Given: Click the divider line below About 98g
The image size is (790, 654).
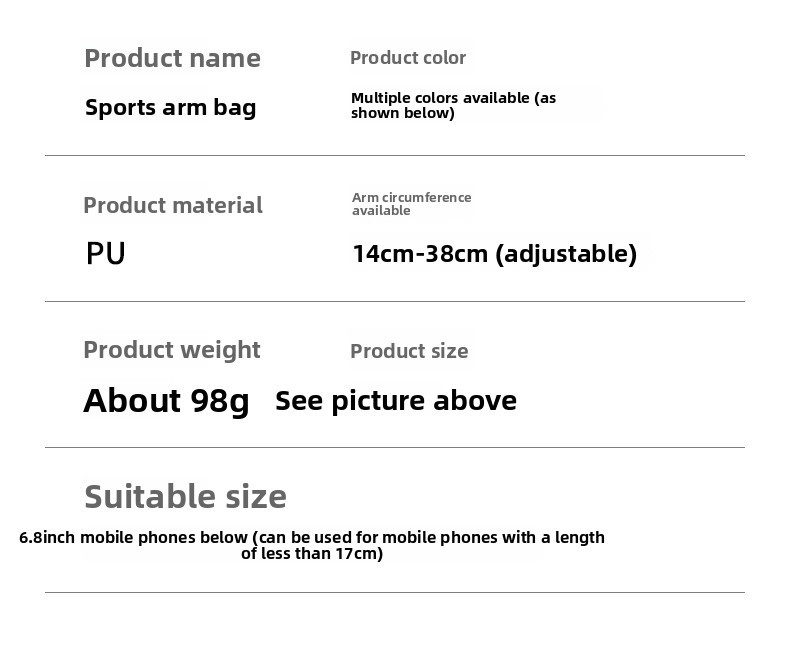Looking at the screenshot, I should [394, 447].
